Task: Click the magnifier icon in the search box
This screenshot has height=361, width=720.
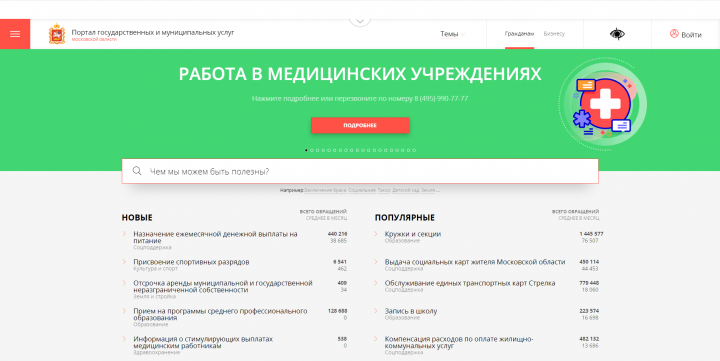Action: point(137,171)
